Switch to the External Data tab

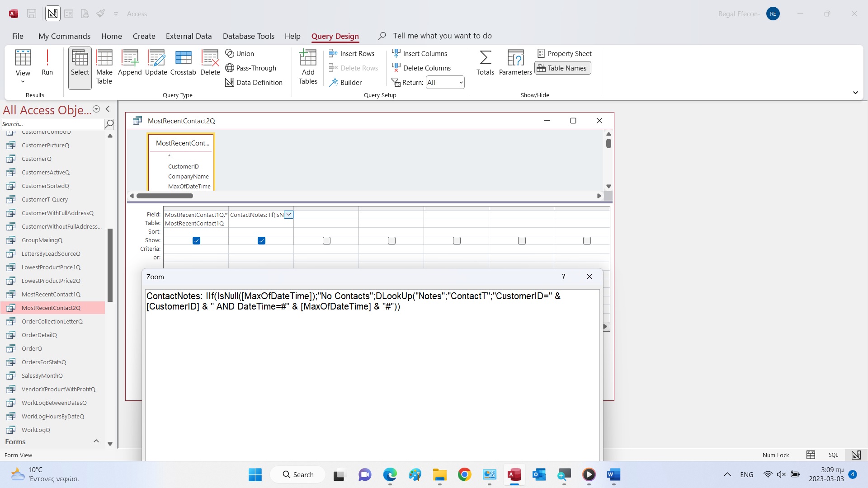189,36
